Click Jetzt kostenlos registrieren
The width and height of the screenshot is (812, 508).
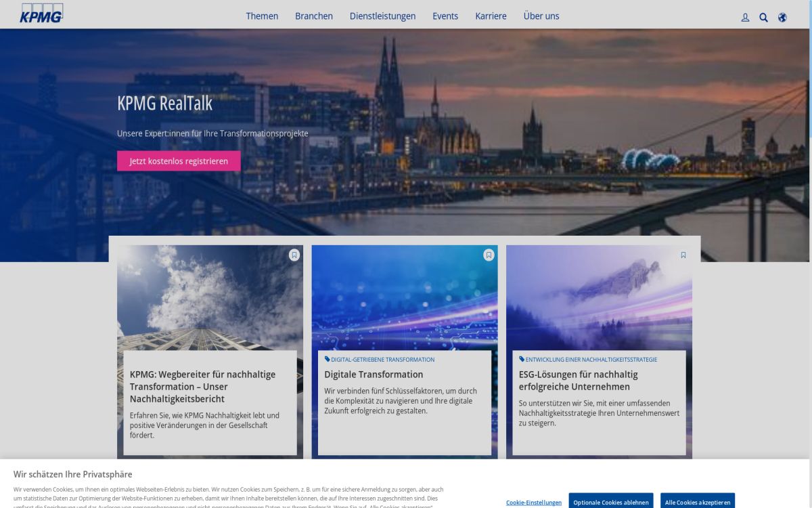pos(178,161)
